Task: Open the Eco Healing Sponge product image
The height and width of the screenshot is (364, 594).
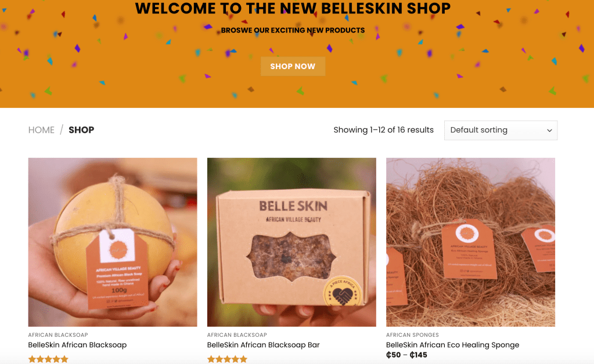Action: [x=470, y=242]
